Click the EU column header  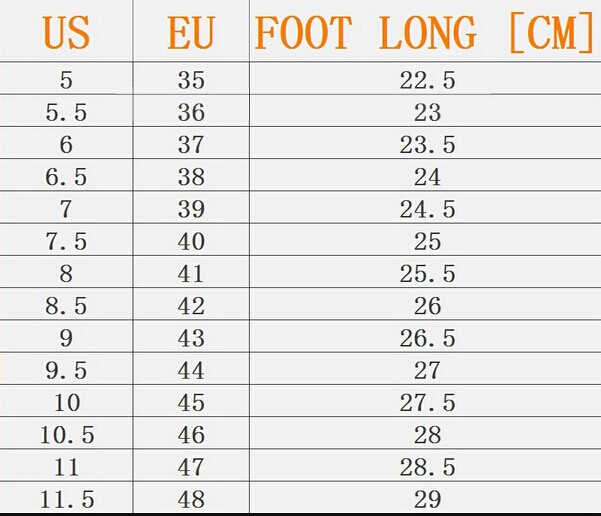click(190, 32)
